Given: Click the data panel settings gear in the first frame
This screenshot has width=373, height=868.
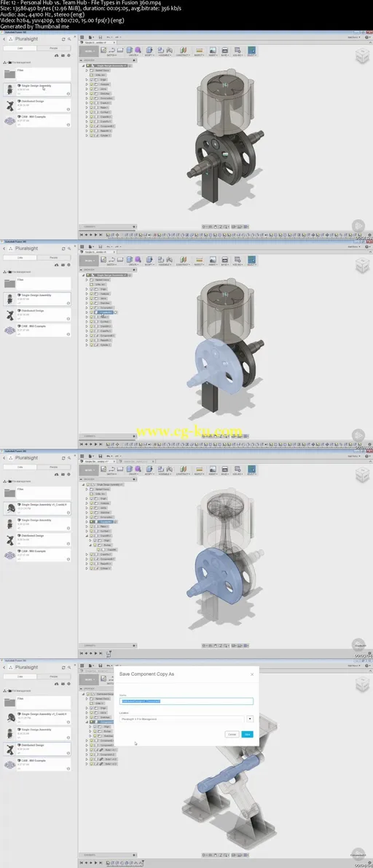Looking at the screenshot, I should click(68, 55).
